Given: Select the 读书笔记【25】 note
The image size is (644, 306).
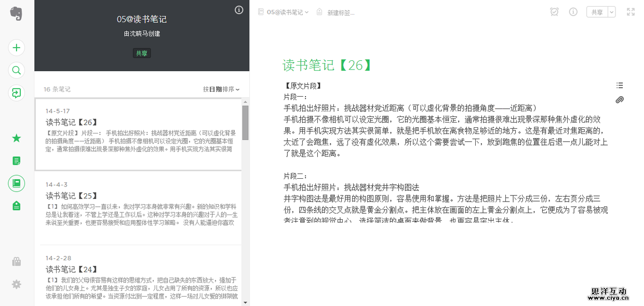Looking at the screenshot, I should click(140, 207).
